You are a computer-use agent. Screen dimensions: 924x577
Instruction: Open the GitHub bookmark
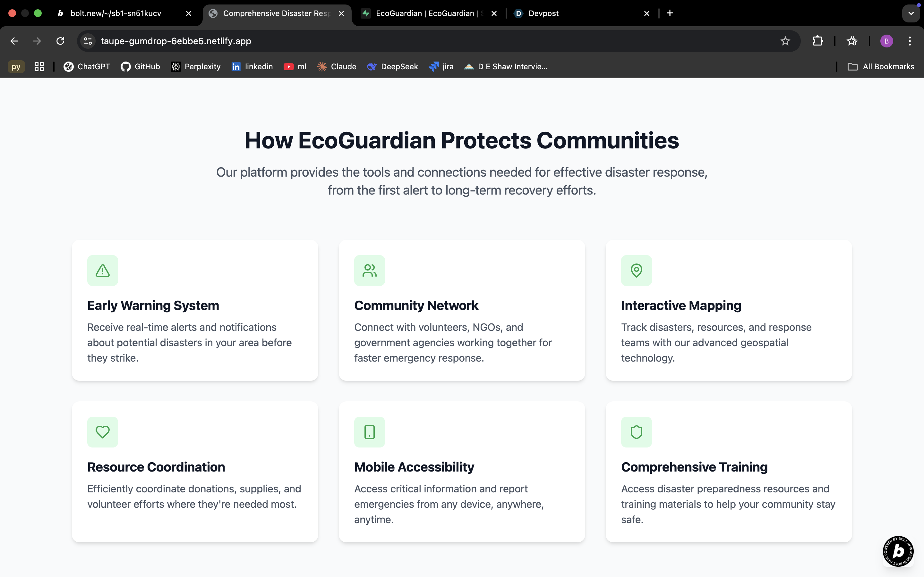pos(140,67)
